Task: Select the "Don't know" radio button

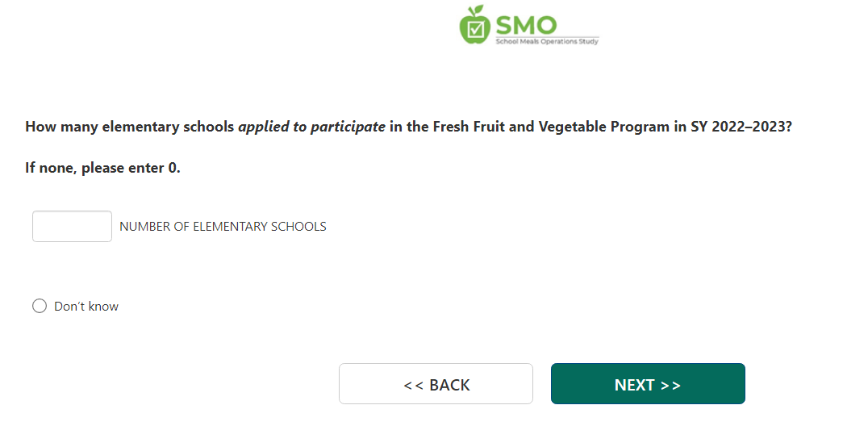Action: (x=40, y=307)
